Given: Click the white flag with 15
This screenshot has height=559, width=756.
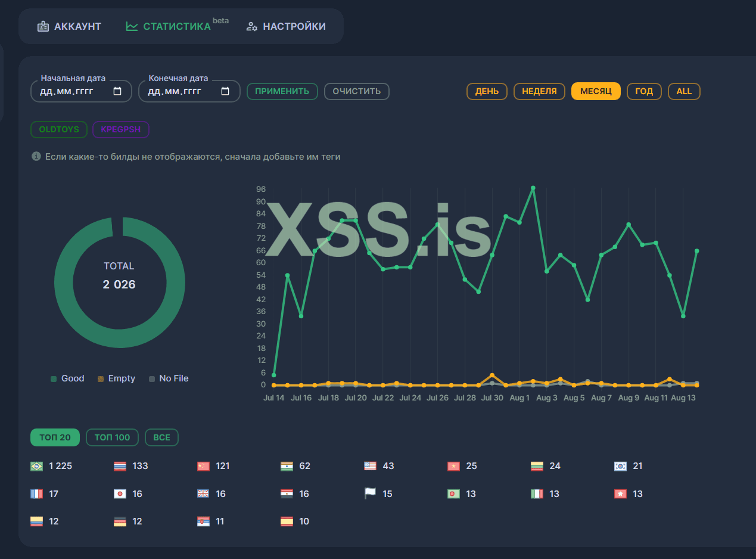Looking at the screenshot, I should pyautogui.click(x=371, y=493).
